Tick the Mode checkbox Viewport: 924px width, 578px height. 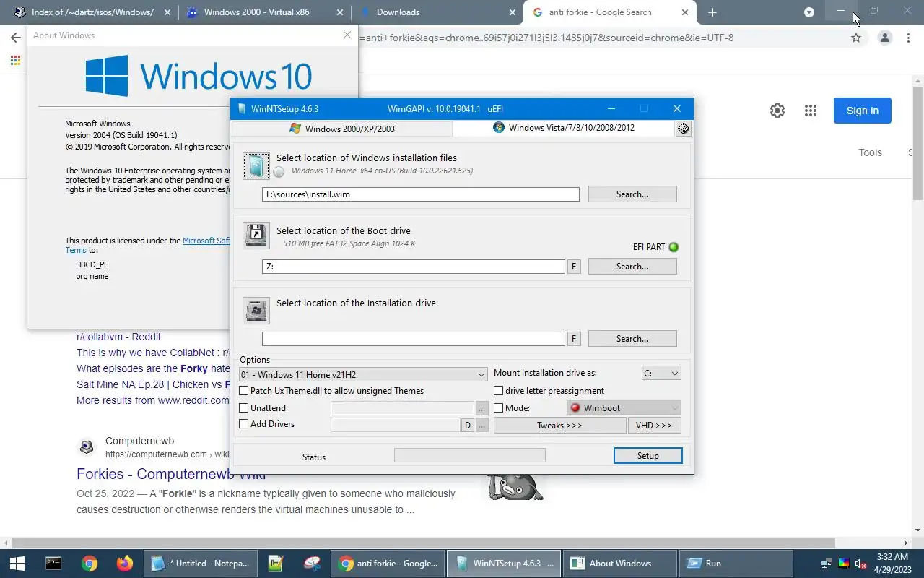(499, 408)
